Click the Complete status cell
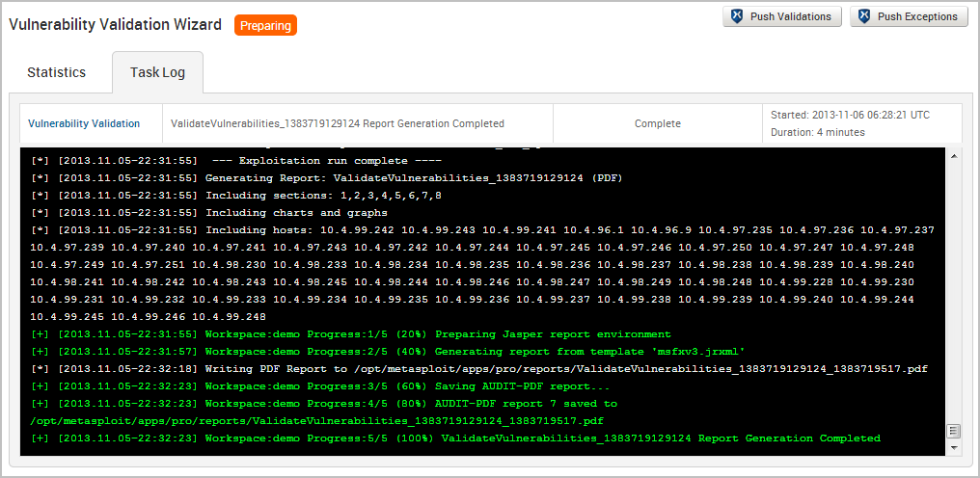 (x=657, y=123)
